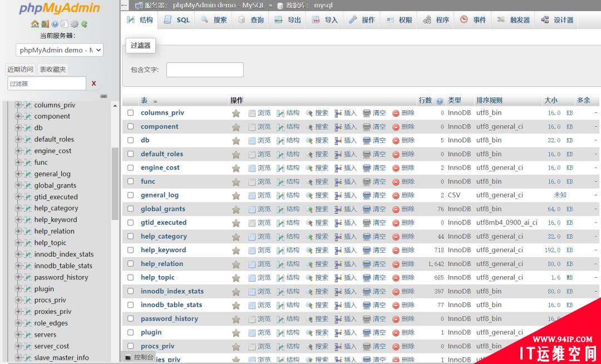Check the help_category table checkbox
The image size is (601, 364).
click(x=131, y=237)
